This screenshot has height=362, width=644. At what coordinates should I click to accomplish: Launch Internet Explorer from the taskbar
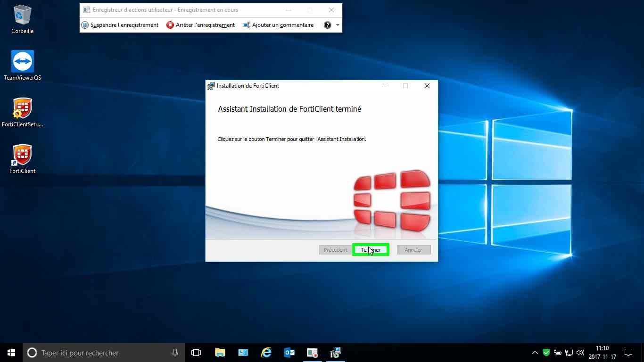click(x=267, y=353)
